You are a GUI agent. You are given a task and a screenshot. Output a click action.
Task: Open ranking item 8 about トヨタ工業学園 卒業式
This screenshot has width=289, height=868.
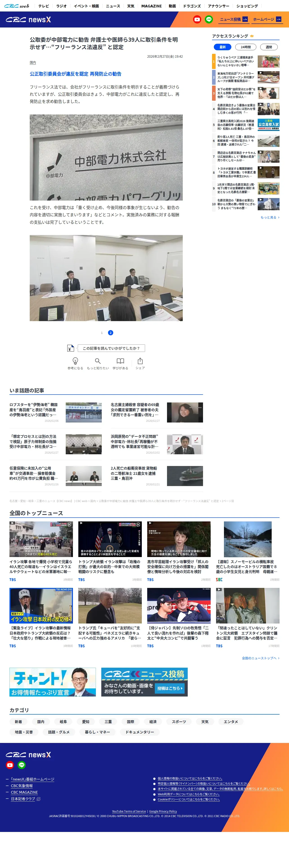pos(246,172)
